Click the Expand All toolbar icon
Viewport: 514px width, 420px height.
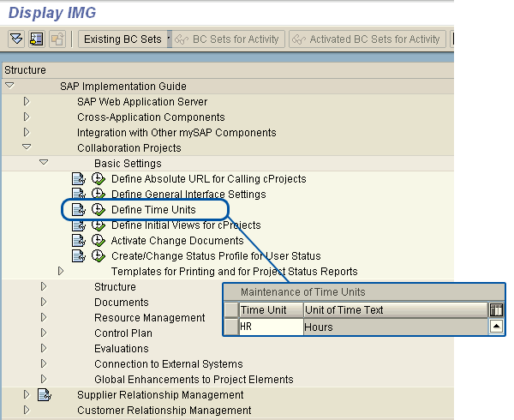coord(16,39)
